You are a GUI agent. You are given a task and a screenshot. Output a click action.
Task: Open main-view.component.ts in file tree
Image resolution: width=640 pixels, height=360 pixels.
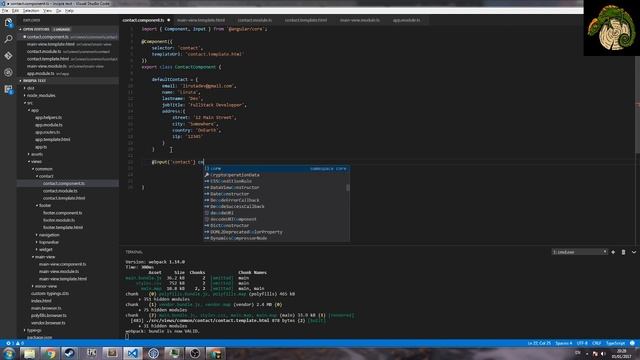point(62,264)
